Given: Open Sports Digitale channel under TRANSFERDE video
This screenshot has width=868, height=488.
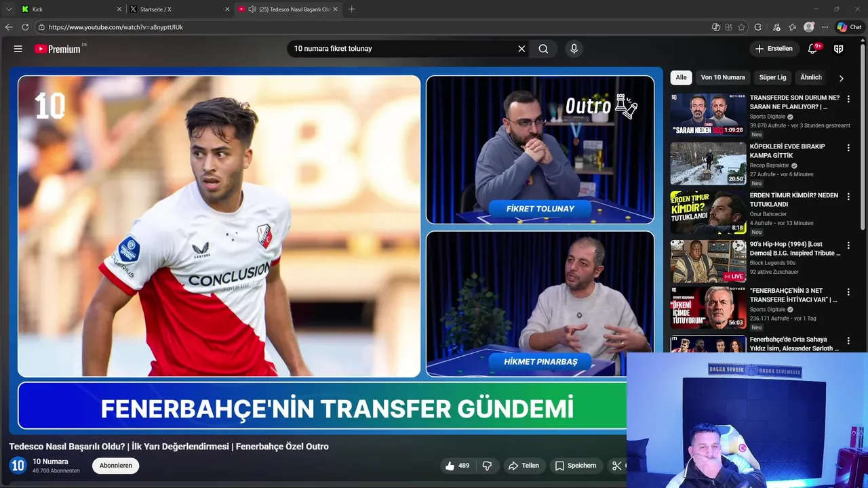Looking at the screenshot, I should coord(768,117).
